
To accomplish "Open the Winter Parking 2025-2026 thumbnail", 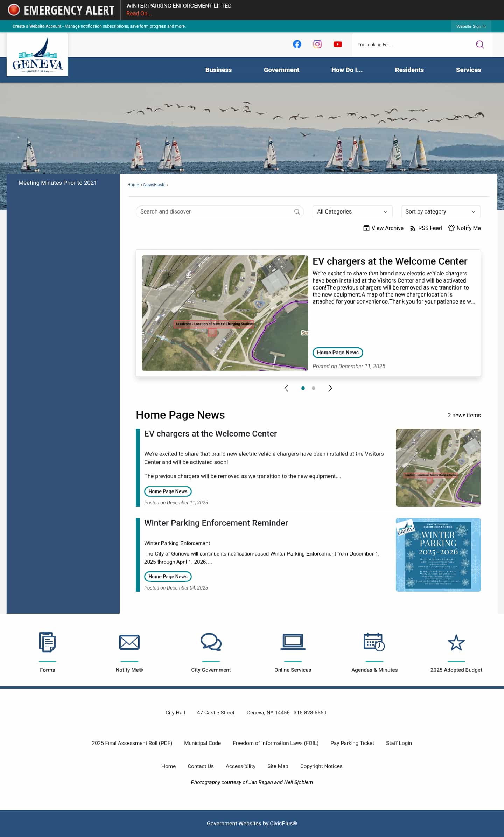I will point(438,555).
